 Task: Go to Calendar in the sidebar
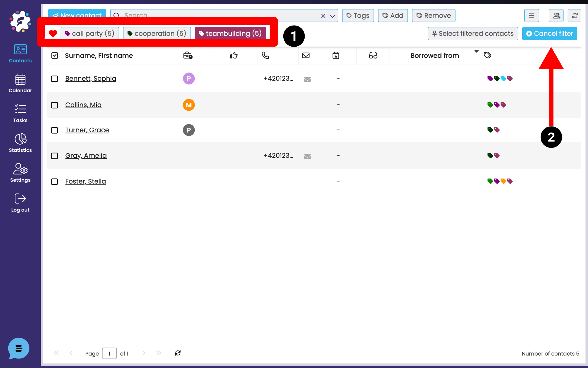click(20, 83)
